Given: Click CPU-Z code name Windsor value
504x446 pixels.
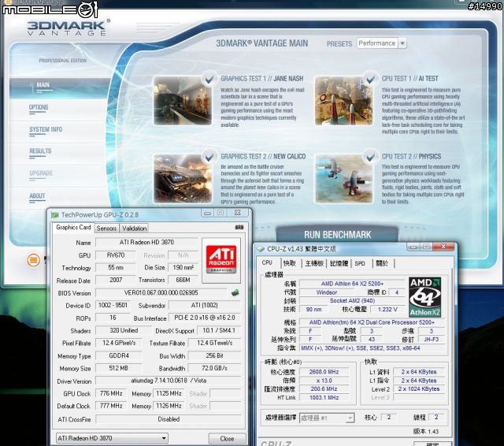Looking at the screenshot, I should tap(327, 292).
